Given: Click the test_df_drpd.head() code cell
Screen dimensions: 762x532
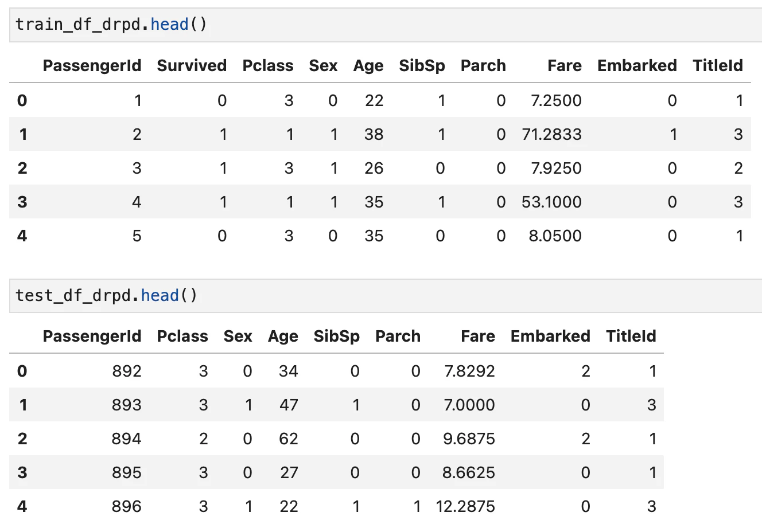Looking at the screenshot, I should pyautogui.click(x=386, y=296).
